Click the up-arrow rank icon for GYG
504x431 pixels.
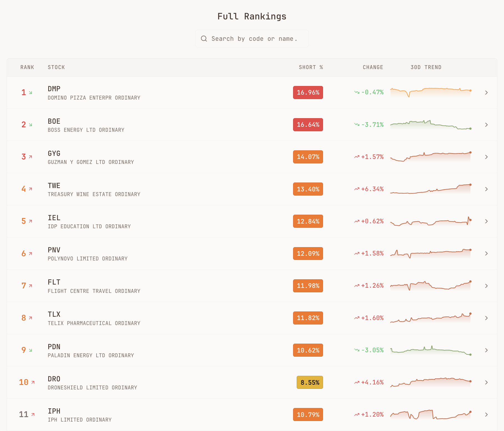tap(31, 157)
